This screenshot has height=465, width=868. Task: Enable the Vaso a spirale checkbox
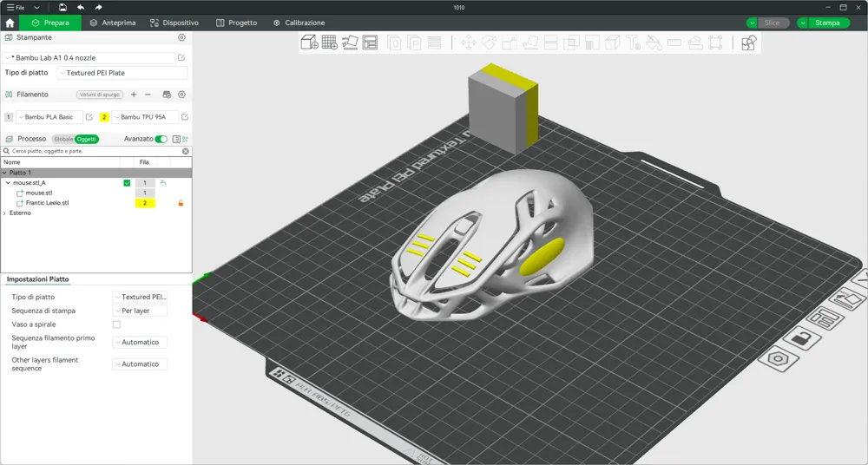[116, 324]
